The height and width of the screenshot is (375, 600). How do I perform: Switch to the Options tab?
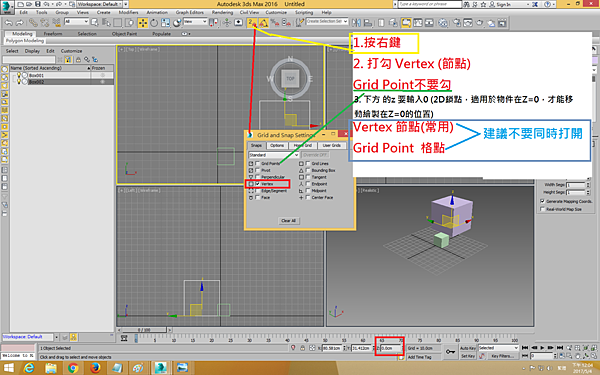277,145
